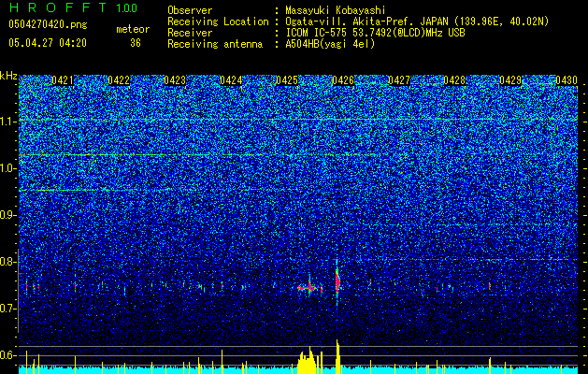Click the Receiving Location label
588x374 pixels.
[218, 22]
